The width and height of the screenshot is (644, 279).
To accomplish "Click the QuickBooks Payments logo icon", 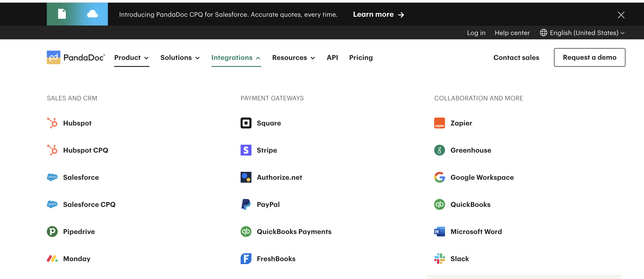I will [246, 232].
